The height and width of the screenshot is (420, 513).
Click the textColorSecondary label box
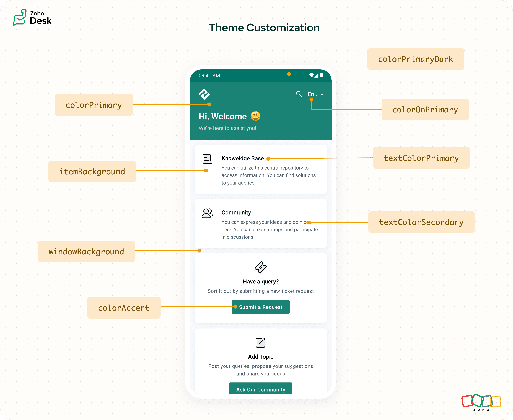click(x=421, y=222)
